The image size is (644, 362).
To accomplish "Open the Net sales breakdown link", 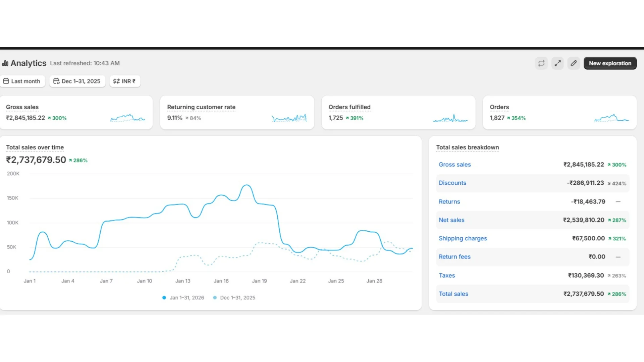I will coord(451,220).
